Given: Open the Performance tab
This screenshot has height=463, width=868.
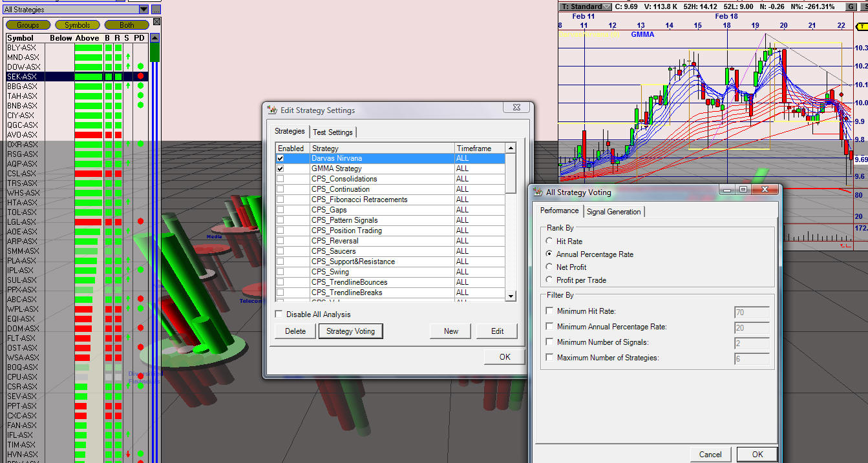Looking at the screenshot, I should coord(560,211).
